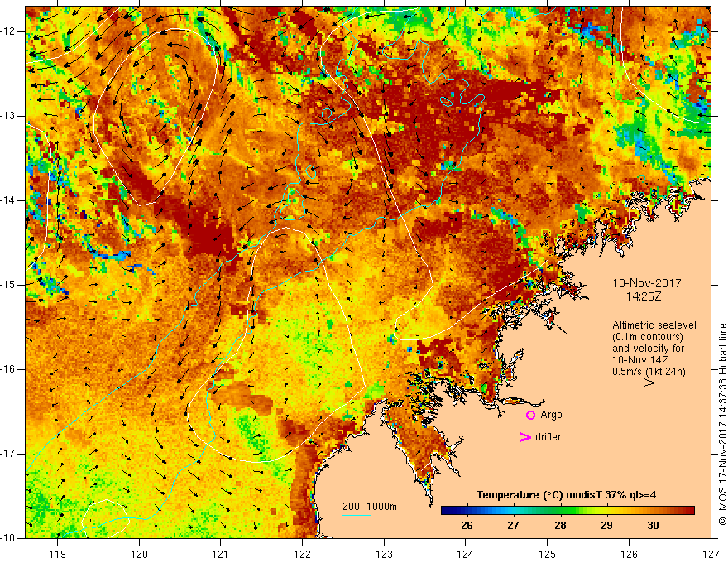Viewport: 728px width, 563px height.
Task: Click colorbar tick label '28'
Action: [x=560, y=526]
